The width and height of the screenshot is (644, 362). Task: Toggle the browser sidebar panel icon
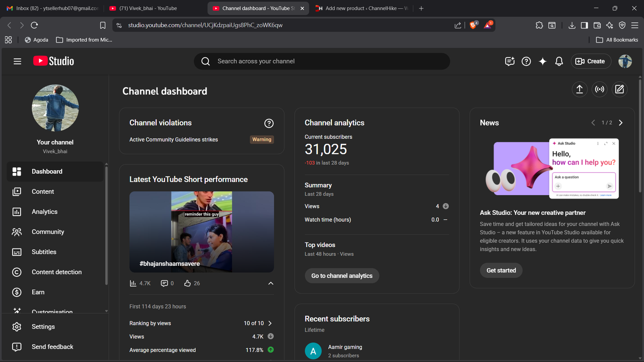(584, 25)
